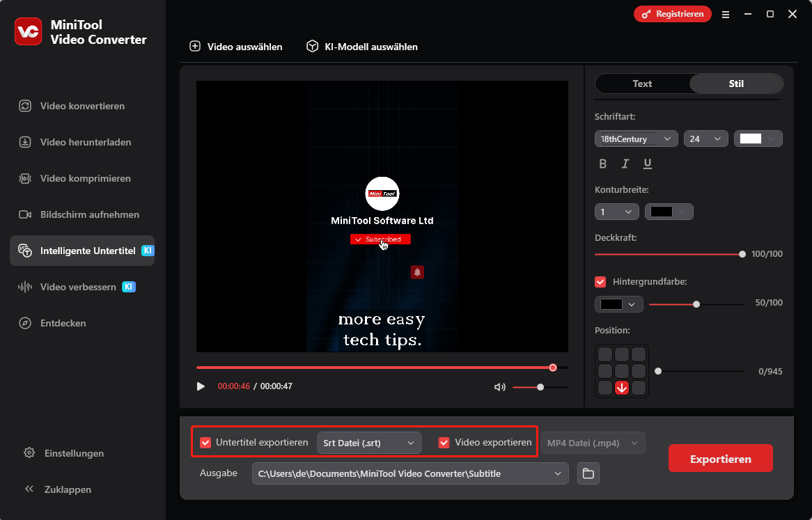Toggle bold formatting (B)
812x520 pixels.
pos(603,164)
